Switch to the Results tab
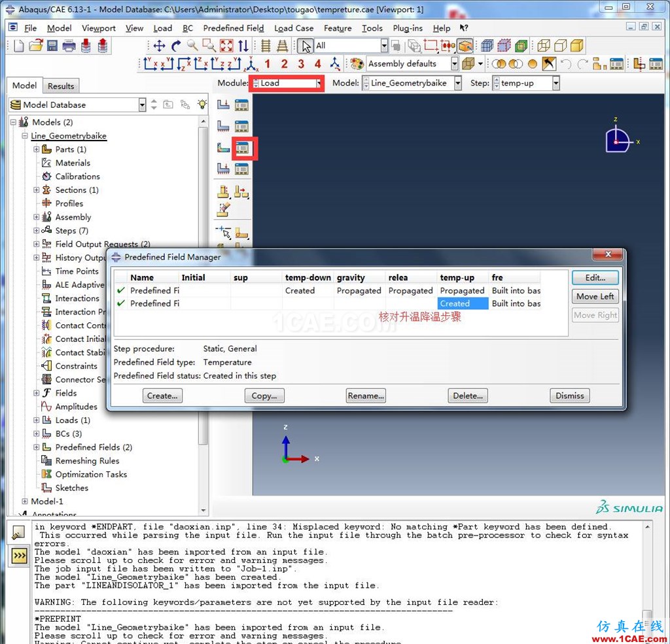This screenshot has width=670, height=644. click(61, 86)
